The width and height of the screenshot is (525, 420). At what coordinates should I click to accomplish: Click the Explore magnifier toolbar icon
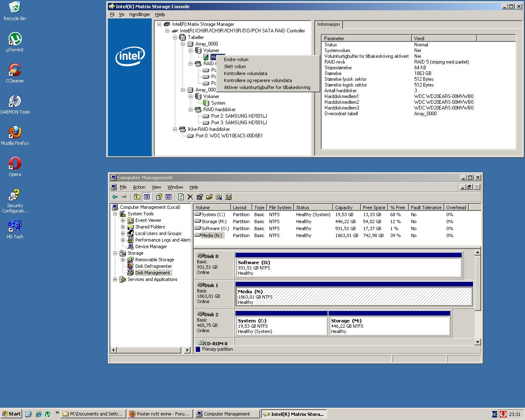pyautogui.click(x=219, y=197)
